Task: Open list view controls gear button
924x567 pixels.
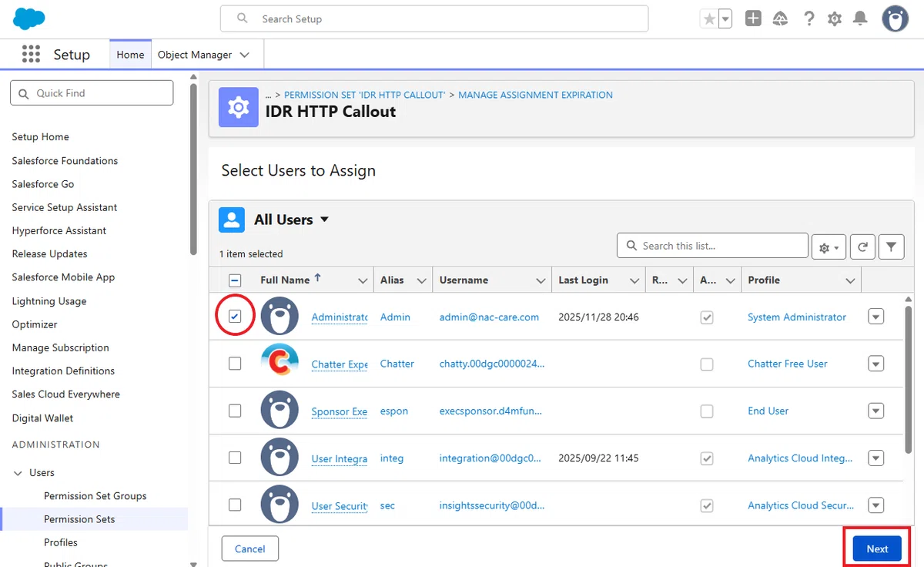Action: click(829, 247)
